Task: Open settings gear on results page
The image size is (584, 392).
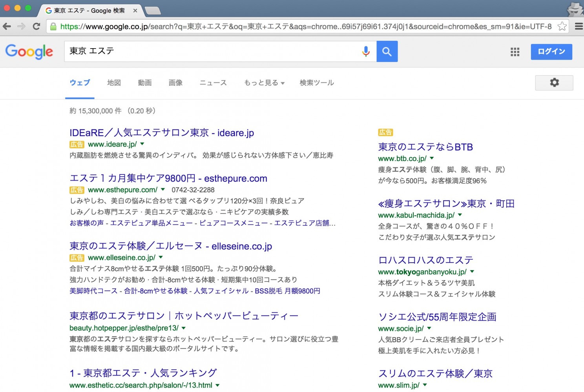Action: [x=554, y=83]
